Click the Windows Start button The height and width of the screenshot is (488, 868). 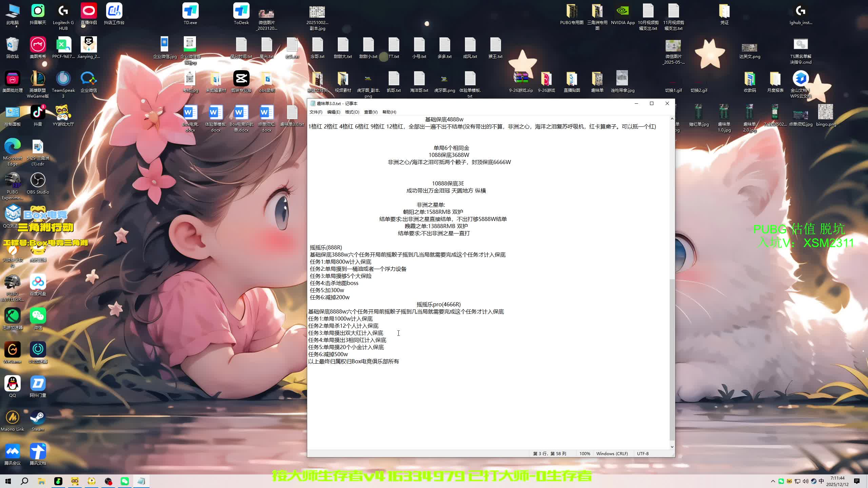8,481
